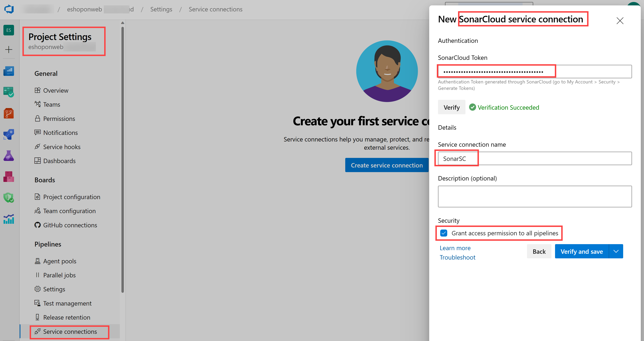Click Service connections breadcrumb
This screenshot has height=341, width=644.
click(215, 9)
